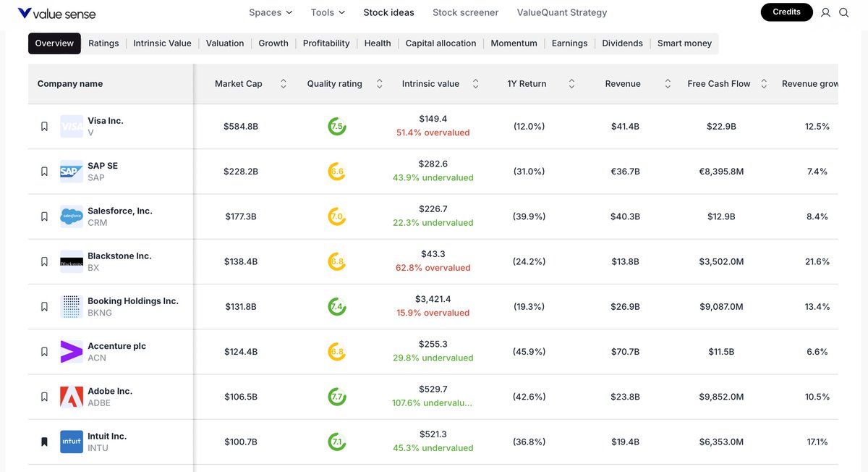Bookmark SAP SE row
Viewport: 868px width, 472px height.
pyautogui.click(x=44, y=172)
